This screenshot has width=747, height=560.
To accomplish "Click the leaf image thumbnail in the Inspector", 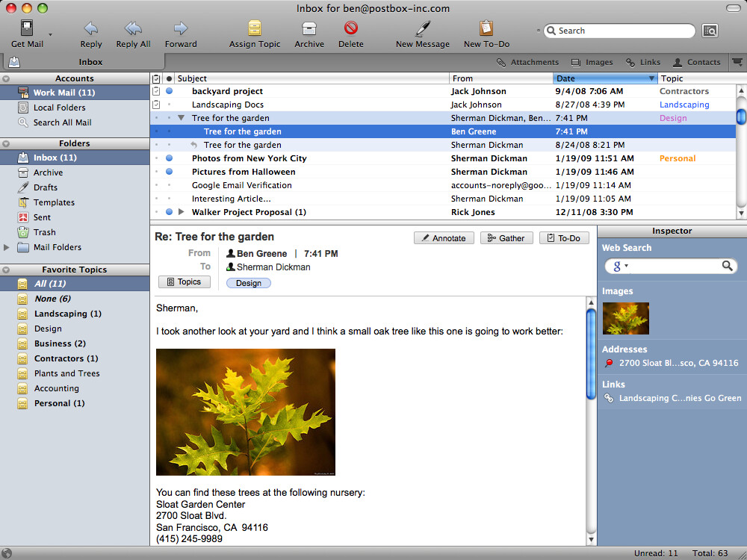I will 625,318.
